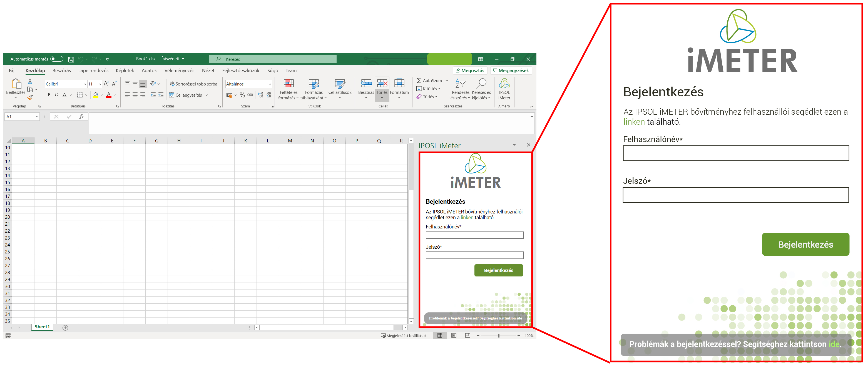Click the percent style icon
868x365 pixels.
coord(242,95)
